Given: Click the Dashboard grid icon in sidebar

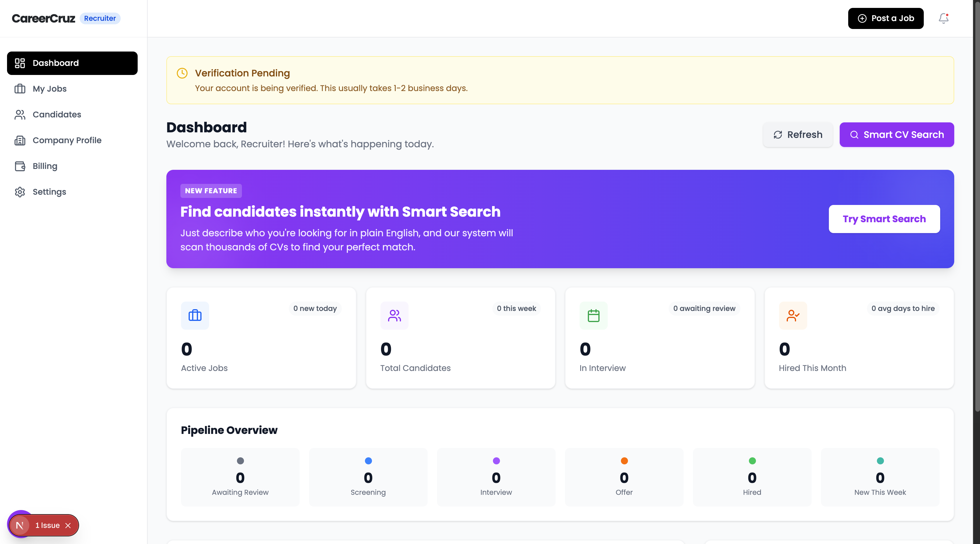Looking at the screenshot, I should tap(20, 63).
